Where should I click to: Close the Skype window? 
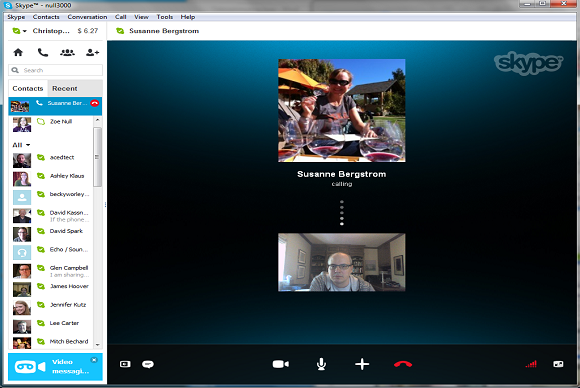[564, 4]
